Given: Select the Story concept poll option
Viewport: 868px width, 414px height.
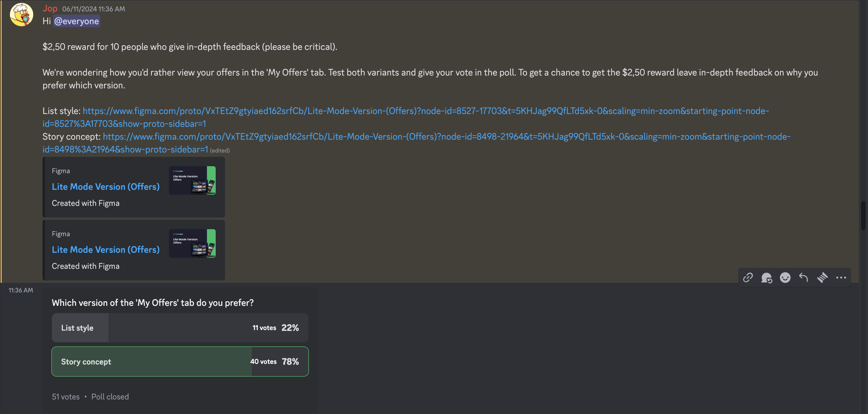Looking at the screenshot, I should coord(180,362).
